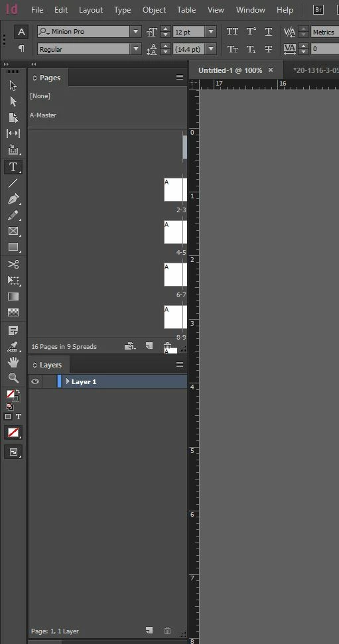Viewport: 339px width, 644px height.
Task: Select the Scissors tool
Action: 13,264
